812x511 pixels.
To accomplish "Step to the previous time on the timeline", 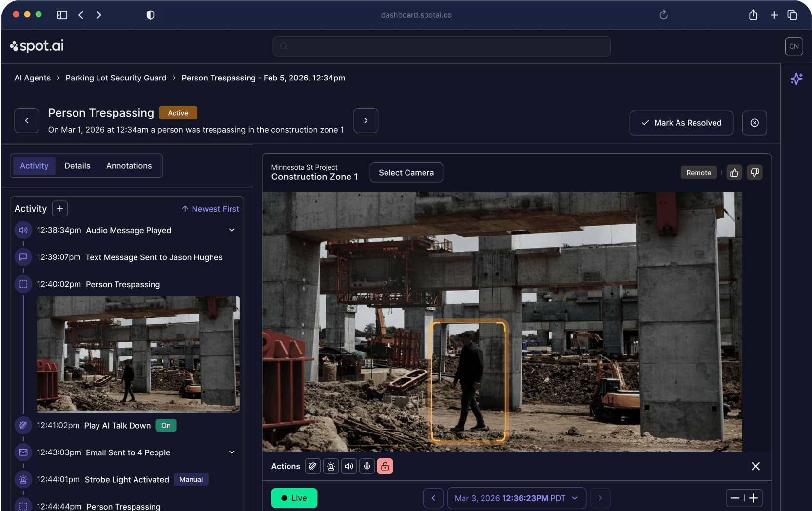I will pos(433,498).
